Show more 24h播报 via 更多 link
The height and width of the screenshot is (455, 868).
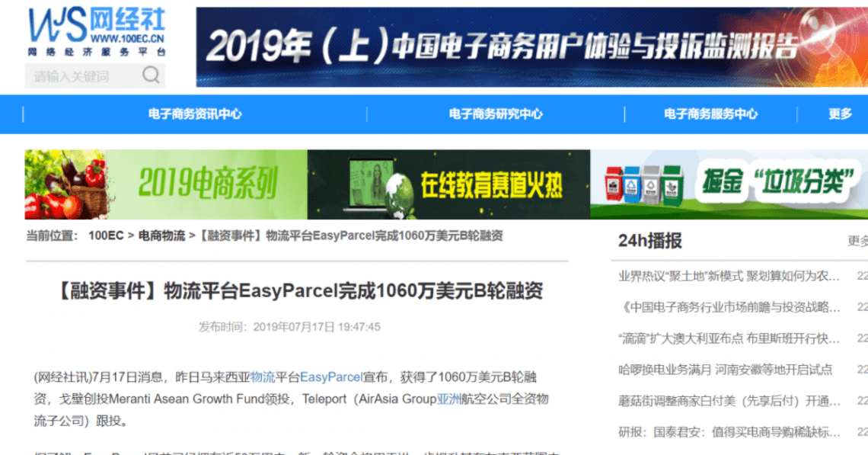point(857,242)
